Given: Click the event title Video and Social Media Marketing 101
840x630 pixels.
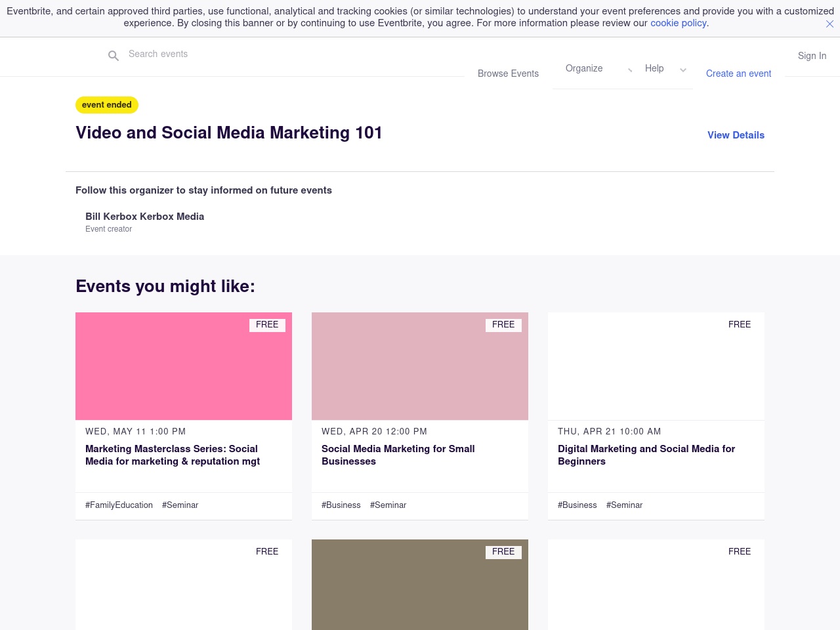Looking at the screenshot, I should click(x=229, y=133).
